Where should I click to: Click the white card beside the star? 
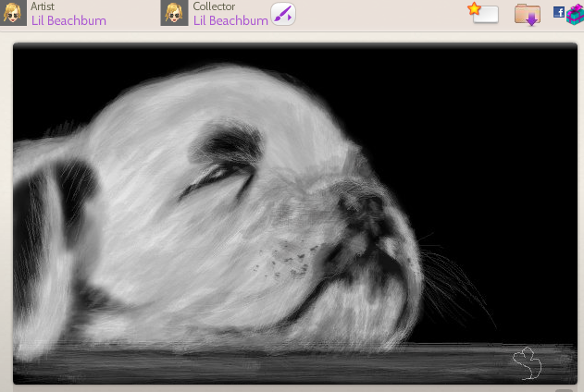(x=487, y=15)
